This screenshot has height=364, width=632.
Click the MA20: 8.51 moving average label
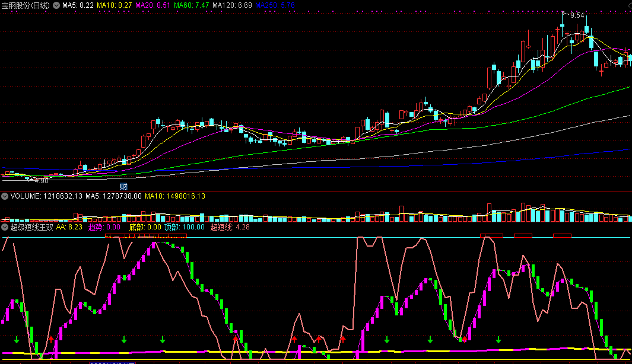coord(153,6)
